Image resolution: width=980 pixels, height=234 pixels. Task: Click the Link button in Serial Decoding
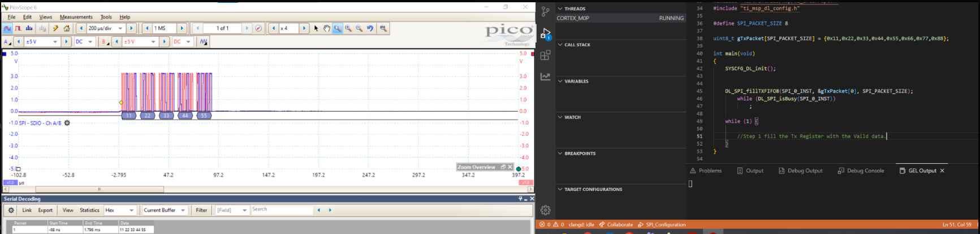[x=27, y=210]
